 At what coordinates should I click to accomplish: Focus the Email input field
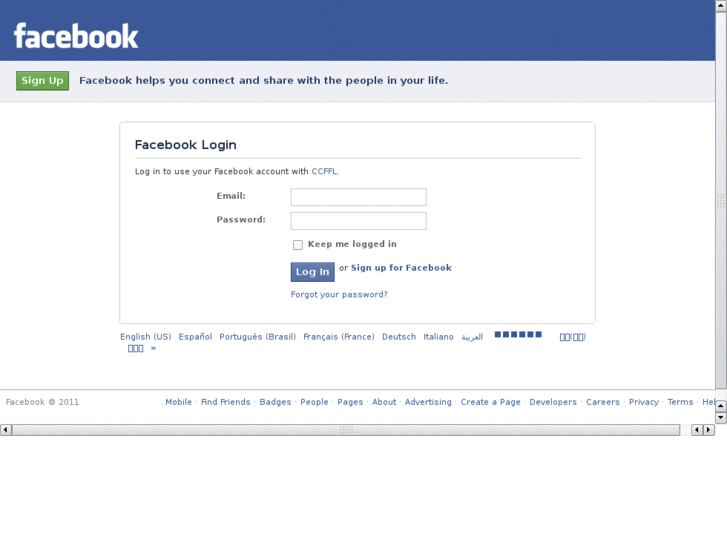coord(358,197)
